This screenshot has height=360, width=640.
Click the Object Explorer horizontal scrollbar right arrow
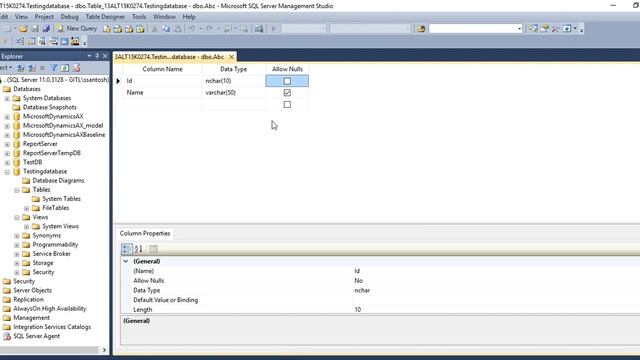click(x=104, y=350)
